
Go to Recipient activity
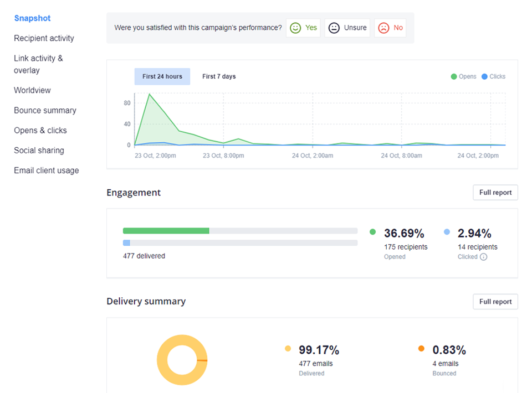[44, 38]
